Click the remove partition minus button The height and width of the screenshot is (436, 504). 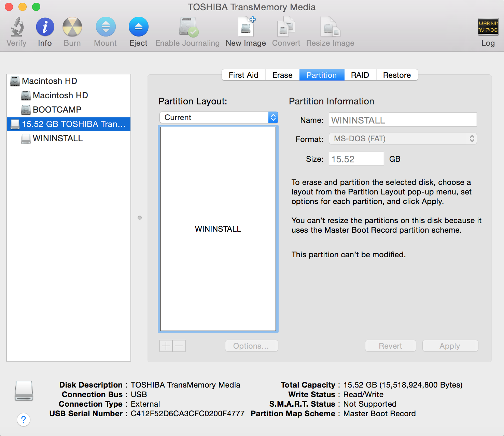179,346
